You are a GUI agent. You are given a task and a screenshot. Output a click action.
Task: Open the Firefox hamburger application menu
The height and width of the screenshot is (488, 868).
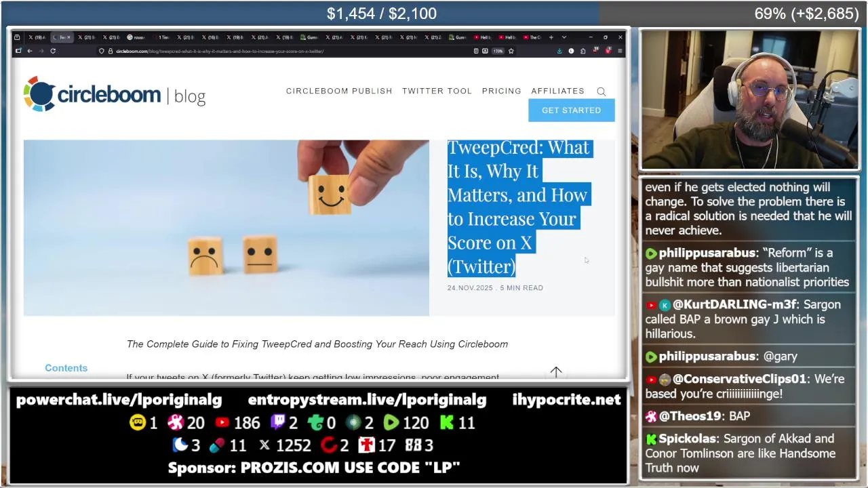point(620,51)
